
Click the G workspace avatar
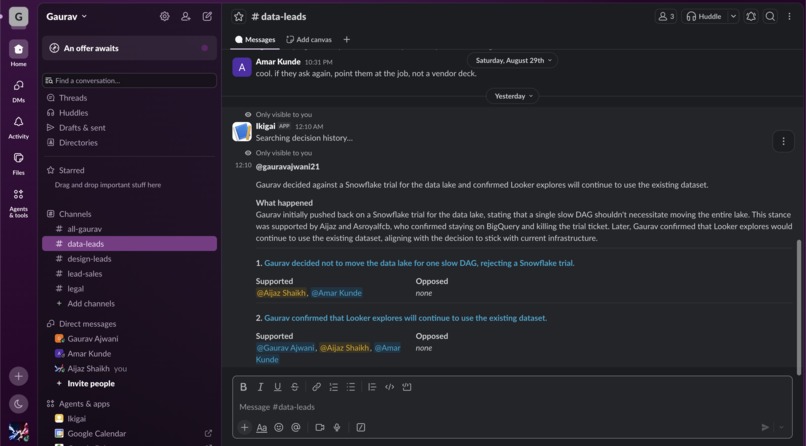coord(19,16)
